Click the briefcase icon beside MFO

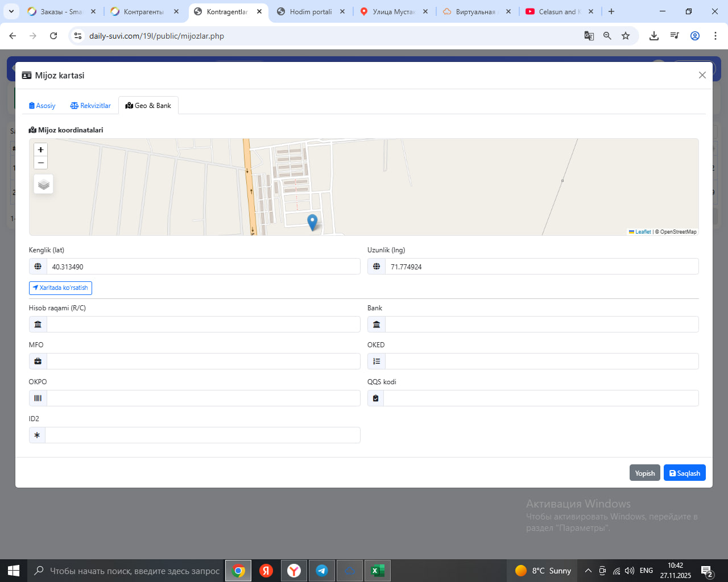pyautogui.click(x=38, y=361)
